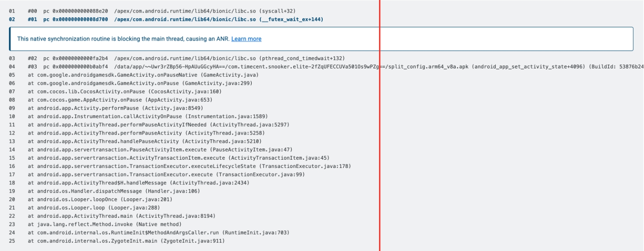Click the Handler.dispatchMessage (Handler.java:106) line
The image size is (644, 251).
112,191
